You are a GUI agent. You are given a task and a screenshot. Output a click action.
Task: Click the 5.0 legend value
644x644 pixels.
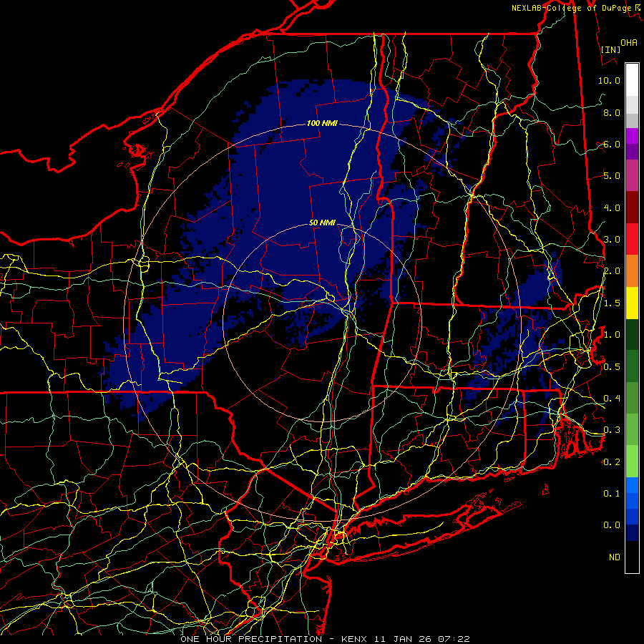click(x=612, y=176)
